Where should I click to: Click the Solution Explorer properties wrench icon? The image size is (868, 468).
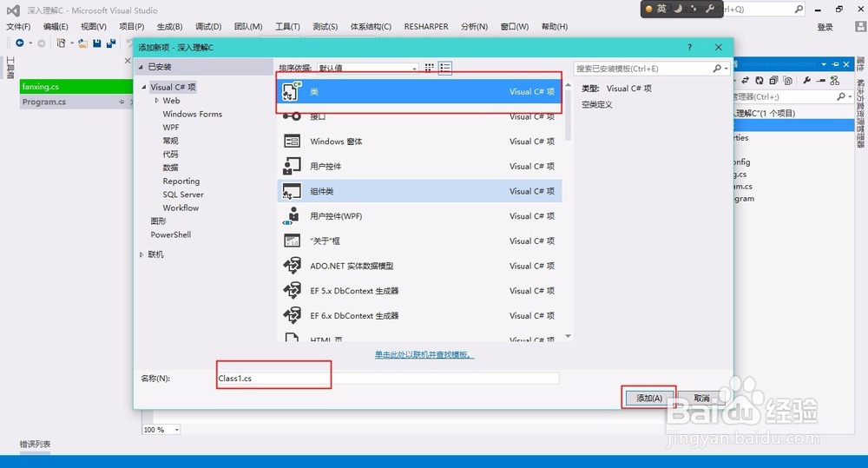click(807, 81)
